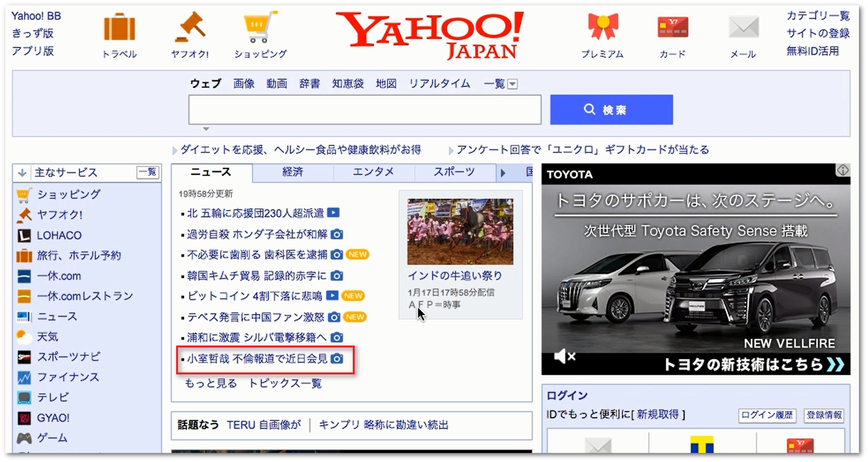868x462 pixels.
Task: Click the 一休.com icon in sidebar
Action: (x=24, y=276)
